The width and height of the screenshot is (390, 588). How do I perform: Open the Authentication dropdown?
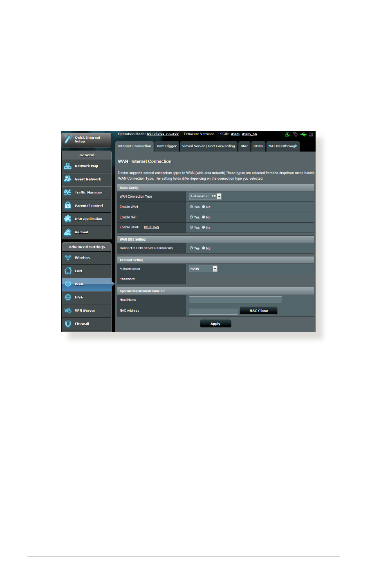[x=203, y=269]
